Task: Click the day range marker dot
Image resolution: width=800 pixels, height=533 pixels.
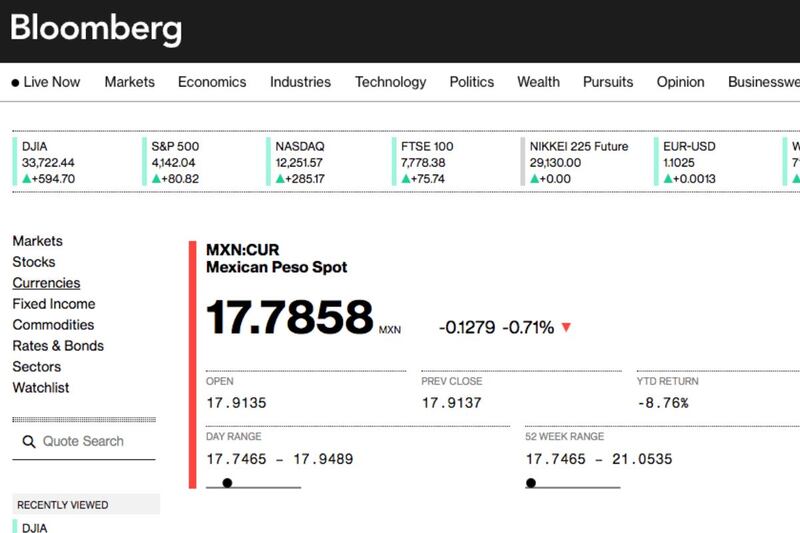Action: [228, 483]
